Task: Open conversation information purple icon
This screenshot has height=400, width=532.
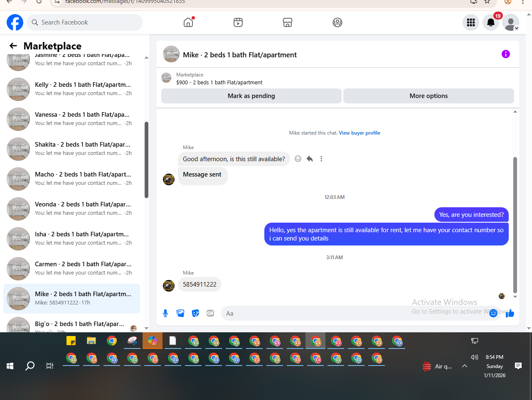Action: [506, 54]
